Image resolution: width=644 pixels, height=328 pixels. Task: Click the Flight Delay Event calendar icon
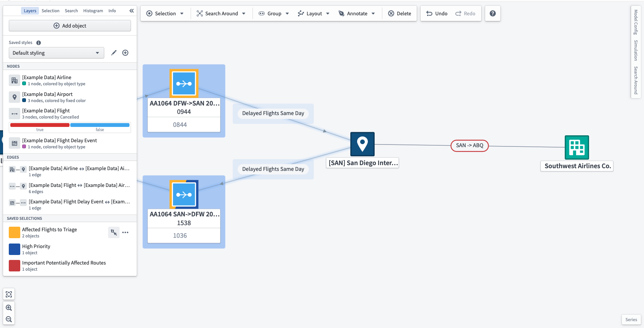(x=15, y=143)
